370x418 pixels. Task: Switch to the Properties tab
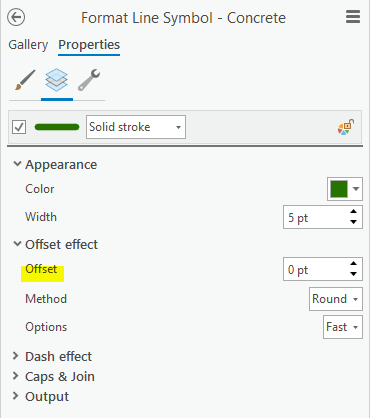[x=89, y=45]
